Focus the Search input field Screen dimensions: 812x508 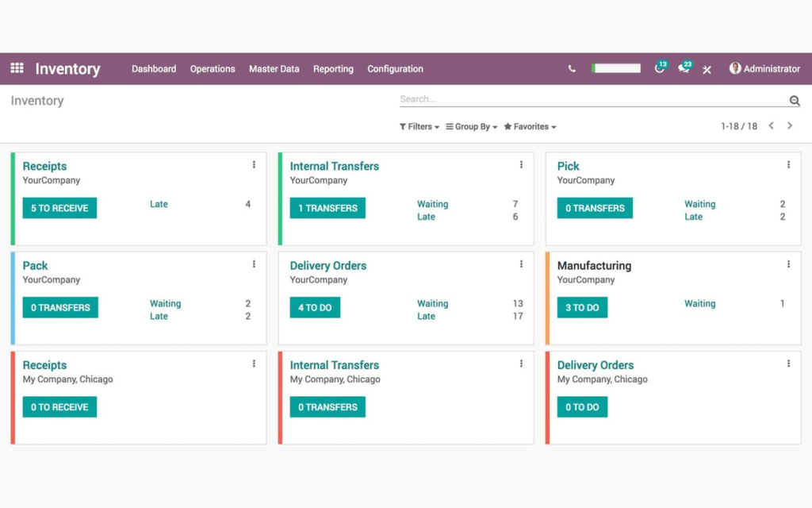593,99
